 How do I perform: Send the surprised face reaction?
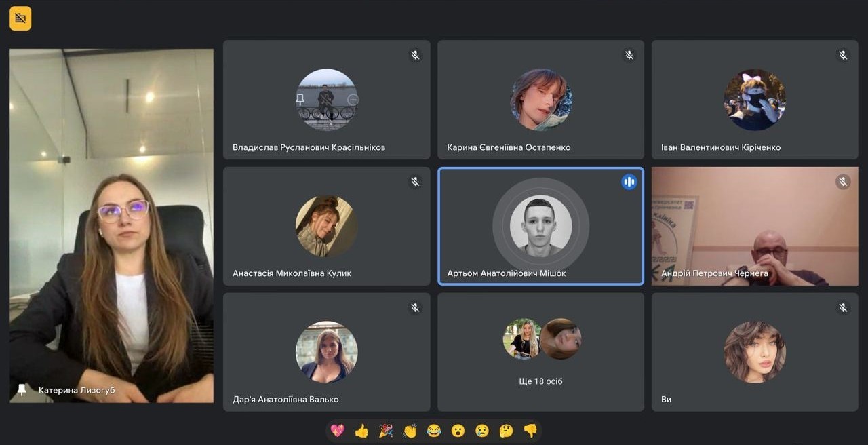458,430
